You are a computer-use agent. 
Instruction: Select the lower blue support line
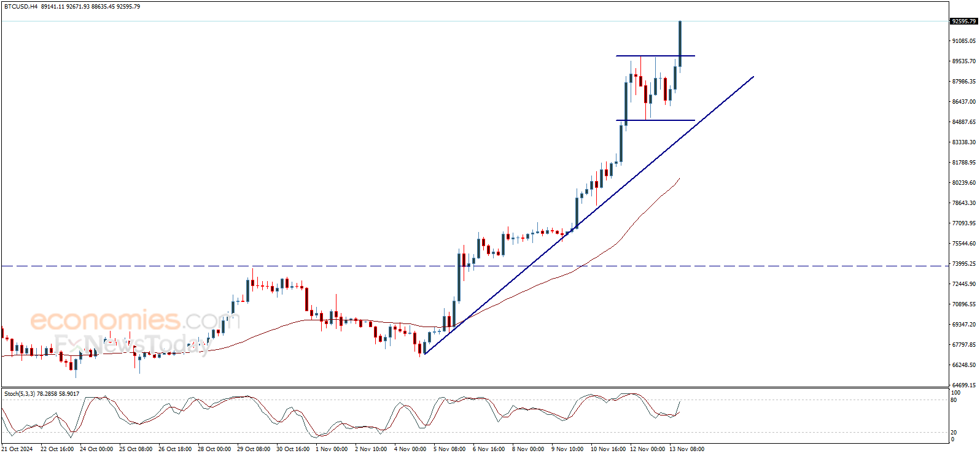click(655, 120)
